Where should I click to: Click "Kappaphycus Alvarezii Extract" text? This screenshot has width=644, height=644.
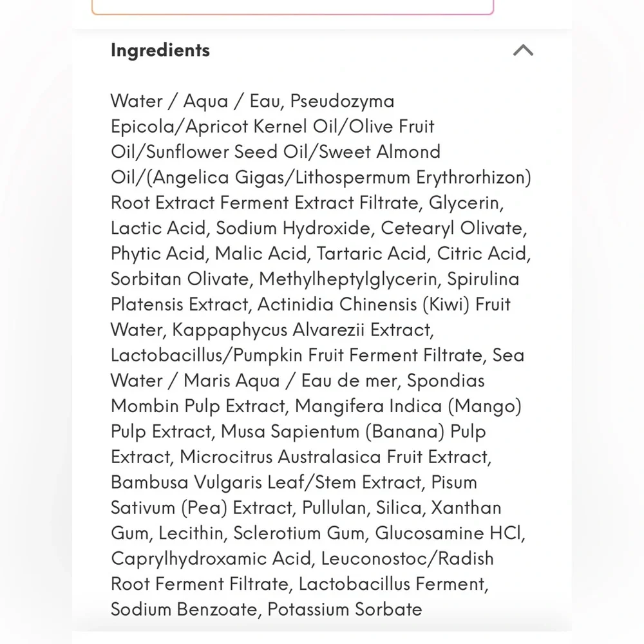point(301,330)
